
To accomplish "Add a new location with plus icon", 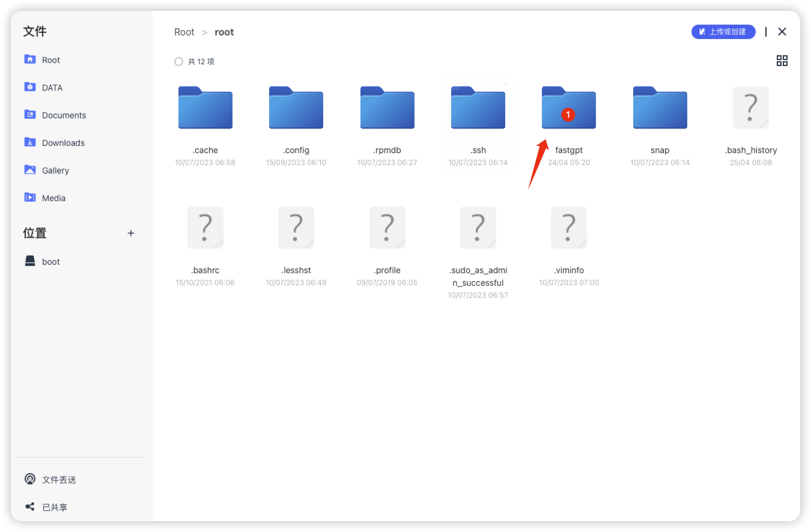I will [131, 233].
